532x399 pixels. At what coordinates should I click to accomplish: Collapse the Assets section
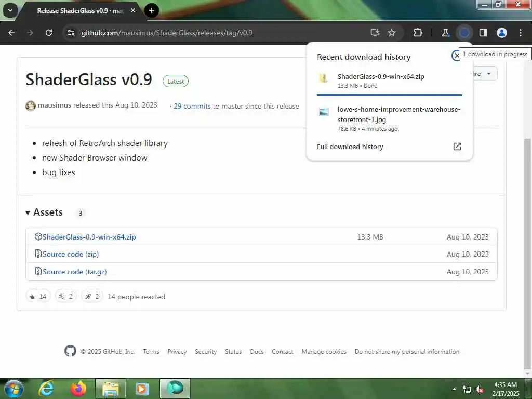tap(45, 212)
